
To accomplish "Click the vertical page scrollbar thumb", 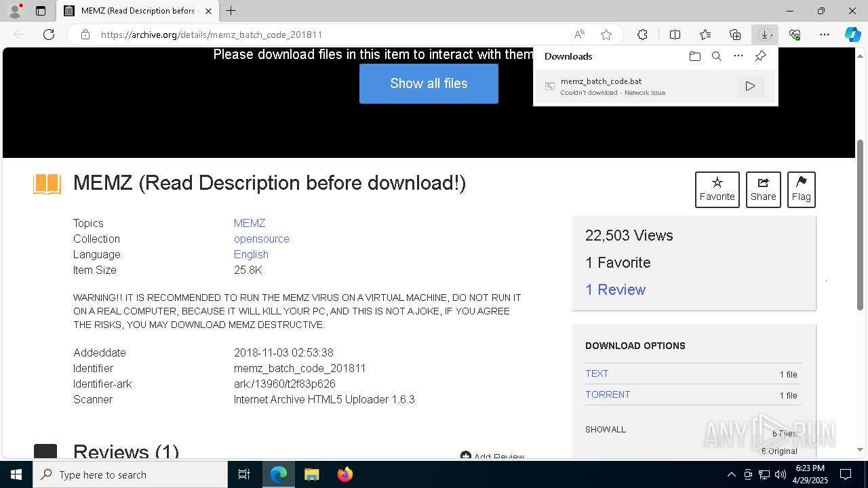I will coord(861,226).
